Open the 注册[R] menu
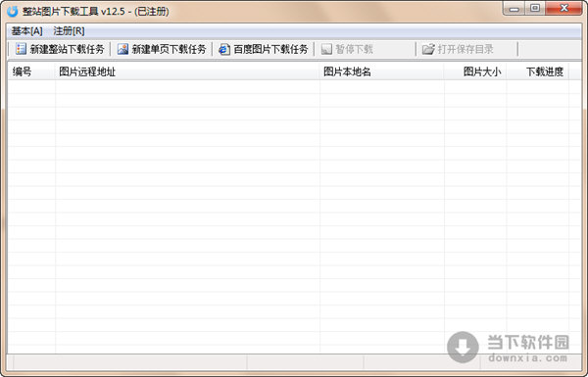 click(69, 31)
